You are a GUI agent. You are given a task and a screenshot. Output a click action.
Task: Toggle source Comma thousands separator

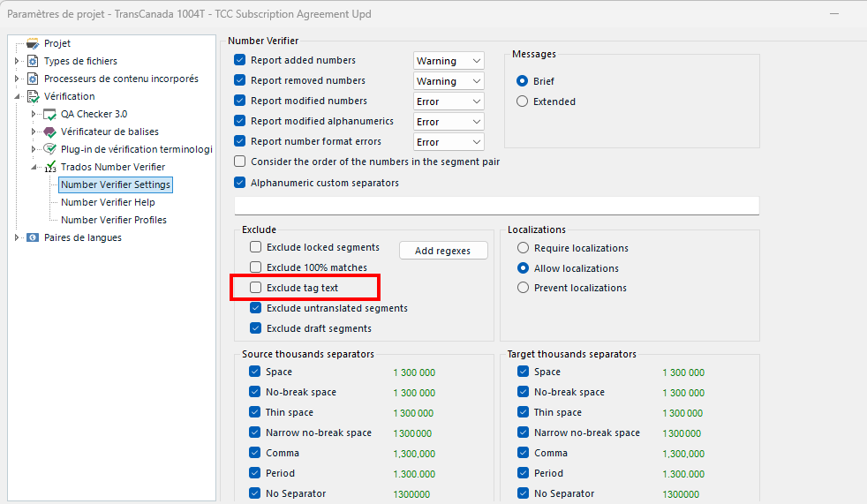[254, 453]
